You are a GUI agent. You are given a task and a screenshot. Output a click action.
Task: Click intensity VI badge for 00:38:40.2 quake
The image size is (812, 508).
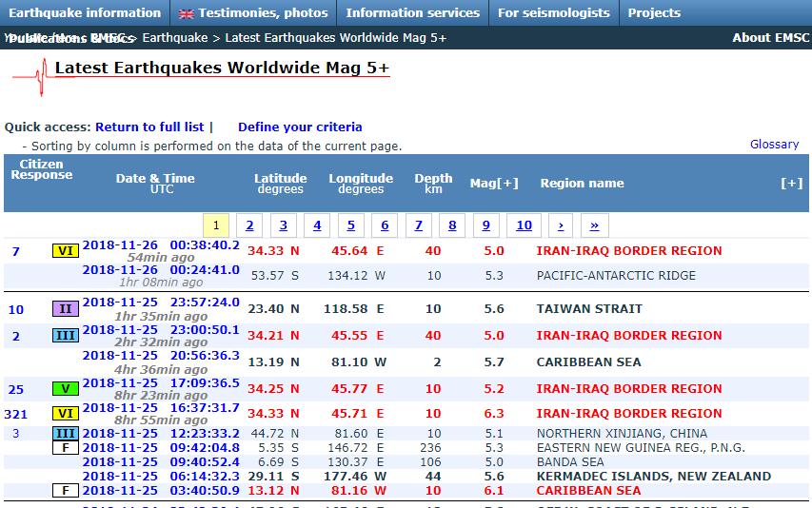tap(66, 251)
